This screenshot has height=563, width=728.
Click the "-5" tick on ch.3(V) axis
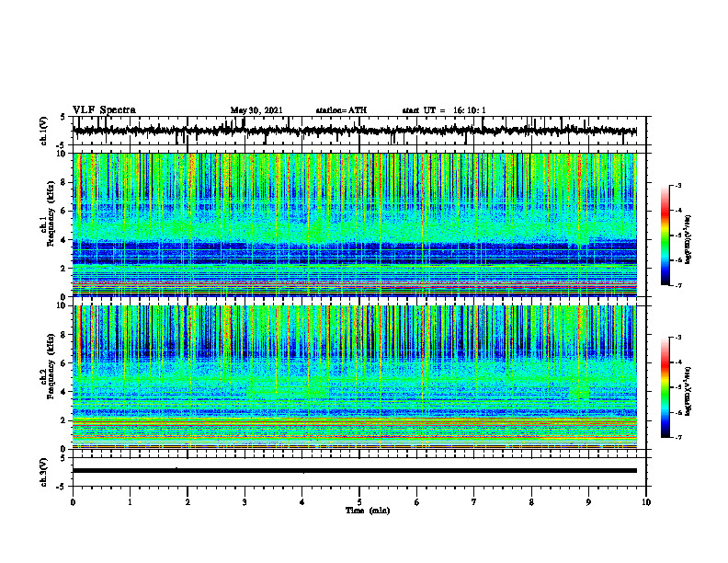(62, 486)
